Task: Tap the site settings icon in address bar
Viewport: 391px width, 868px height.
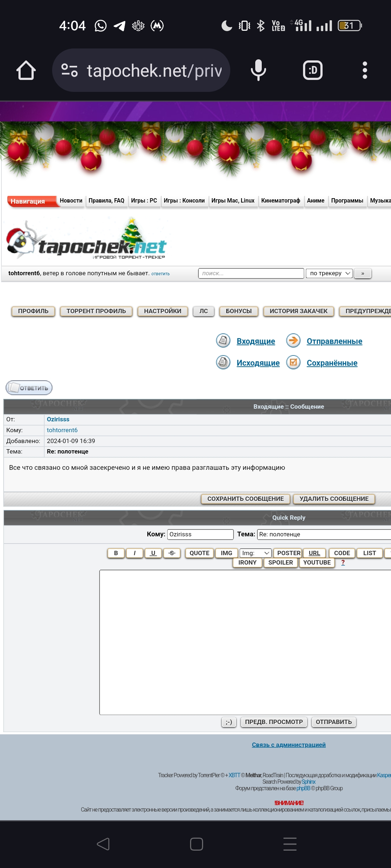Action: click(x=70, y=70)
